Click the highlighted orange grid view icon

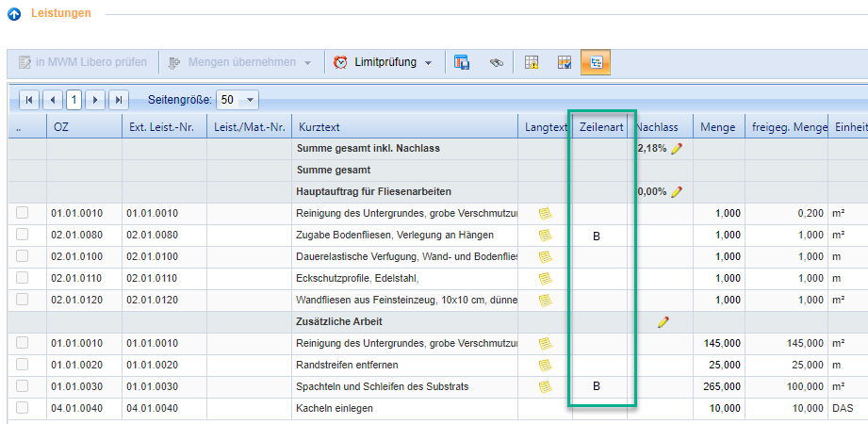coord(595,63)
